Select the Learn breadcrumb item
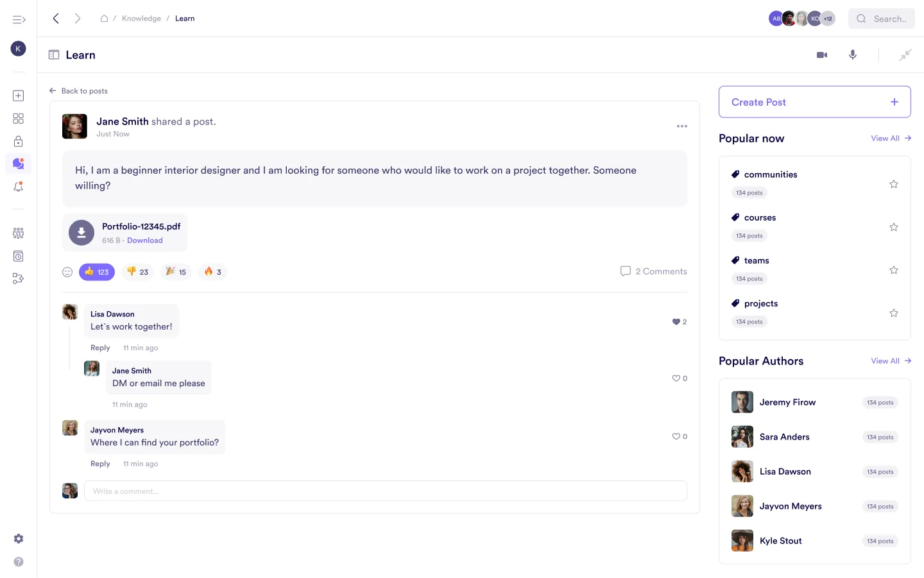 (x=185, y=18)
